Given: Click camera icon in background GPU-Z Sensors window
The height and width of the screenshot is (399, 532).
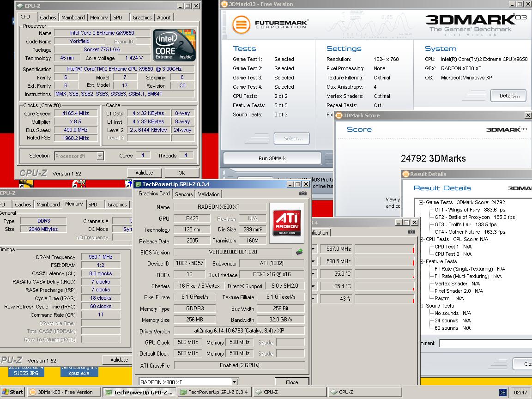Looking at the screenshot, I should click(411, 232).
